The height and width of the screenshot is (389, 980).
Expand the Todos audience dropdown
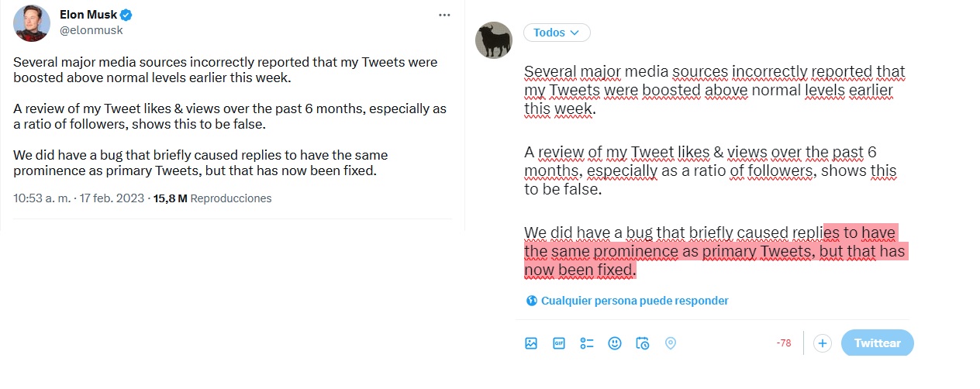point(556,33)
